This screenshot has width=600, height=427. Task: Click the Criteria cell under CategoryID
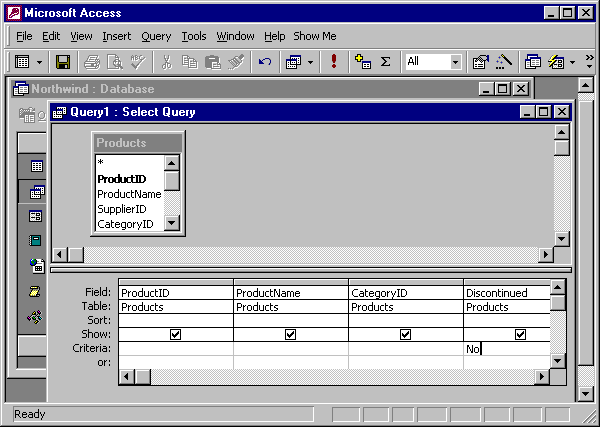(405, 349)
